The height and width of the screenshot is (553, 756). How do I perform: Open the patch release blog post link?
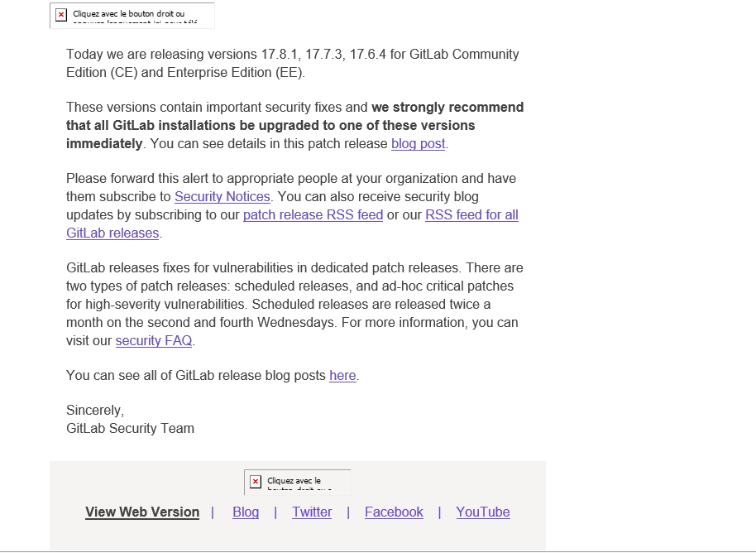click(418, 144)
